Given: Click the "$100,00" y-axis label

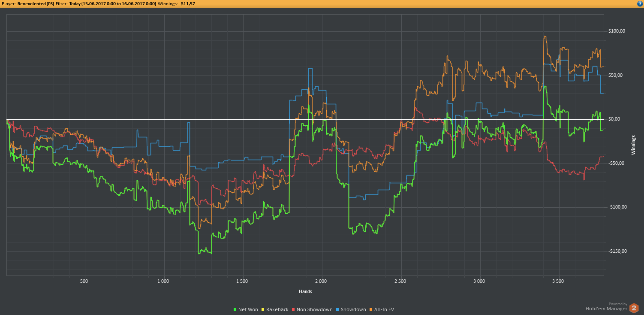Looking at the screenshot, I should coord(617,31).
